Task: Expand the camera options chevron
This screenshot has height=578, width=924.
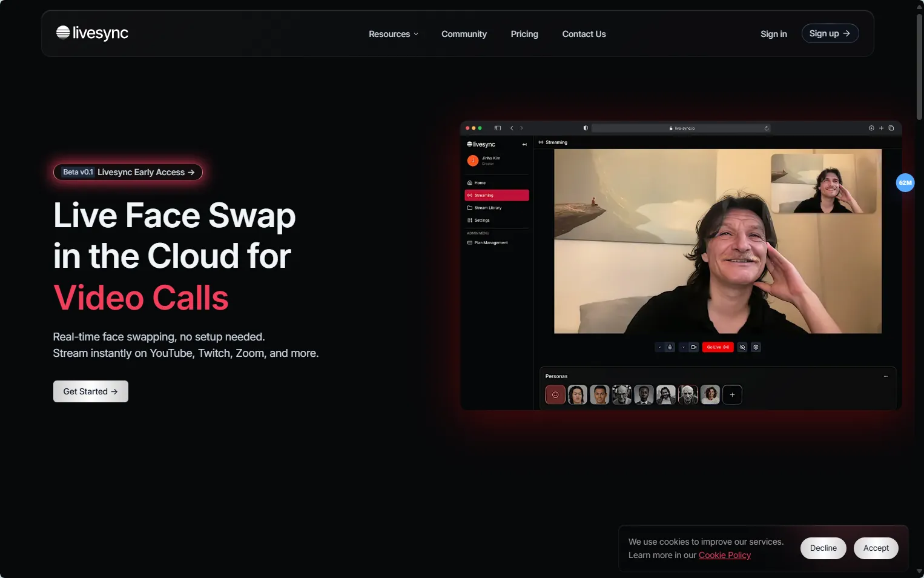Action: pos(683,347)
